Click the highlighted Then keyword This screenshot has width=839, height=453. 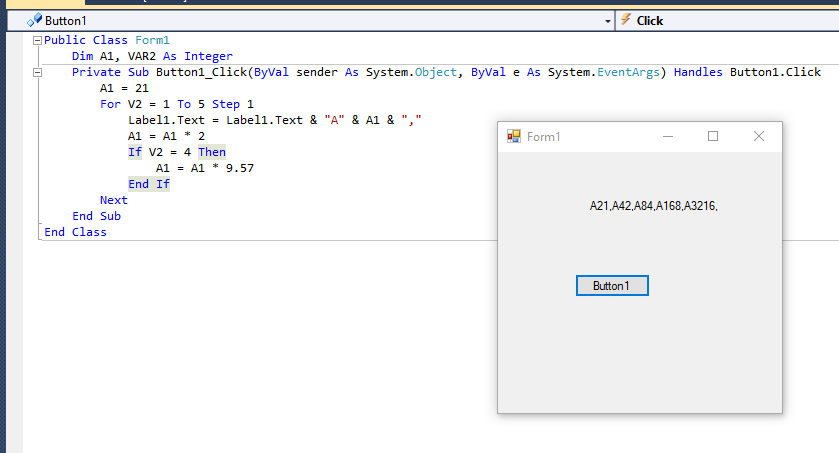(x=211, y=152)
